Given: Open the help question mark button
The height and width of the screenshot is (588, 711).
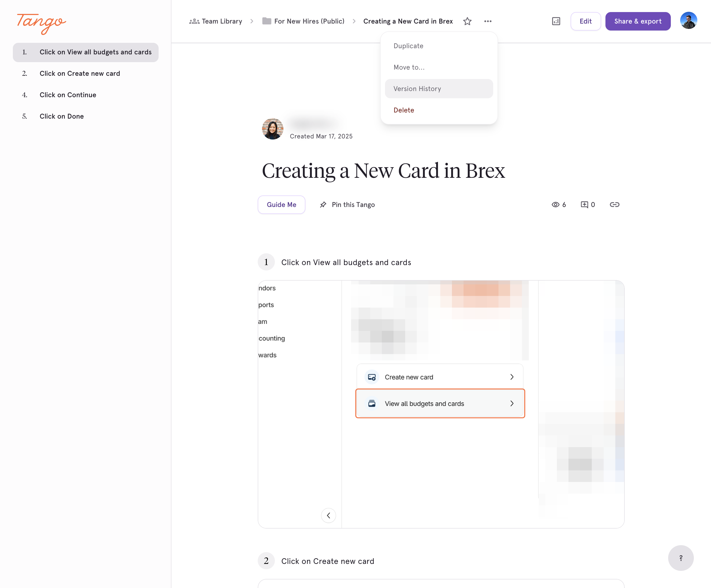Looking at the screenshot, I should pyautogui.click(x=681, y=558).
